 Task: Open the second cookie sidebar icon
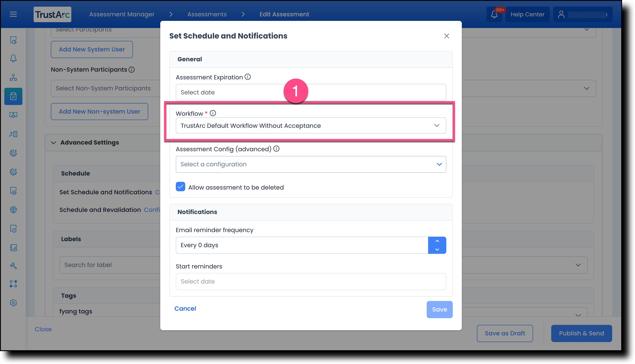pos(13,172)
